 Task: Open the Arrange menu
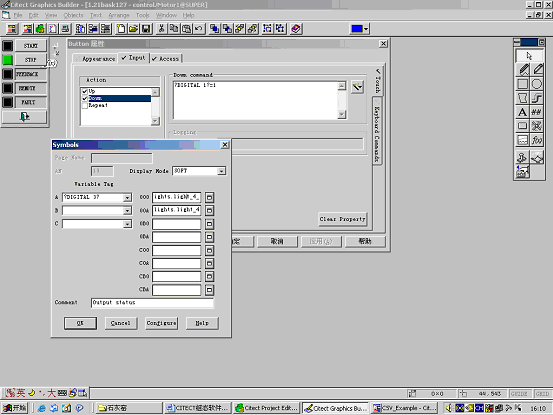(119, 15)
